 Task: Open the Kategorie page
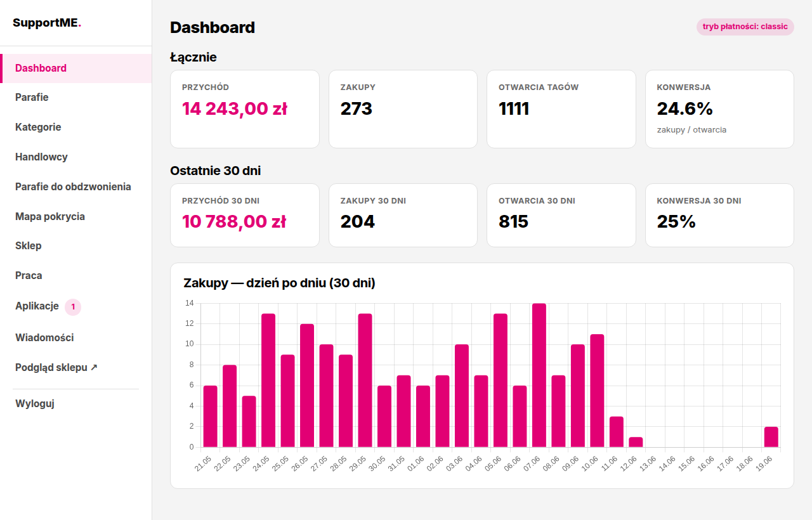tap(76, 127)
